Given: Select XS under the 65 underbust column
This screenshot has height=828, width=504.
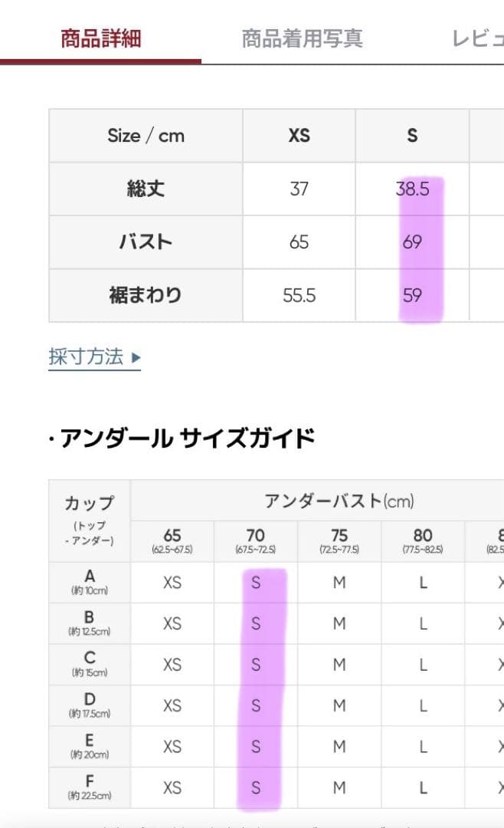Looking at the screenshot, I should click(x=172, y=583).
